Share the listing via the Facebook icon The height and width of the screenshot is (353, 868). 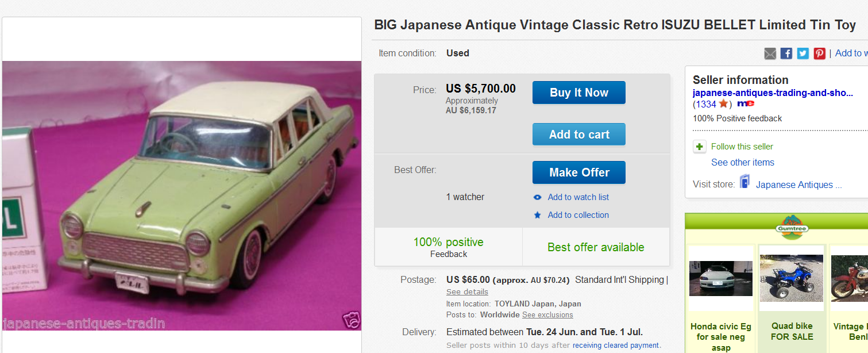786,53
